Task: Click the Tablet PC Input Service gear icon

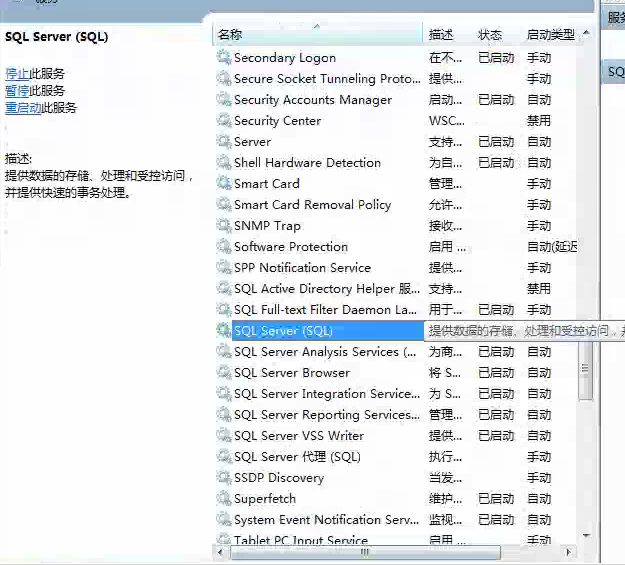Action: (224, 539)
